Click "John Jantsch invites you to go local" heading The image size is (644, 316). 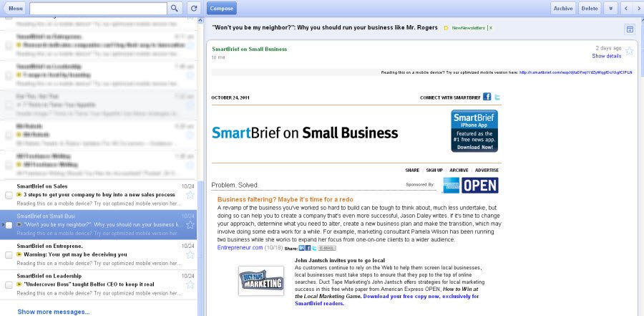coord(340,260)
